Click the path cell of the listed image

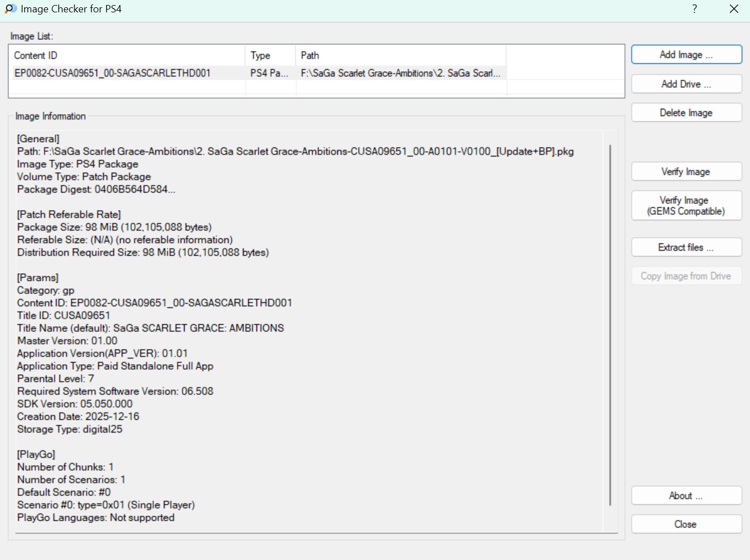pyautogui.click(x=400, y=73)
